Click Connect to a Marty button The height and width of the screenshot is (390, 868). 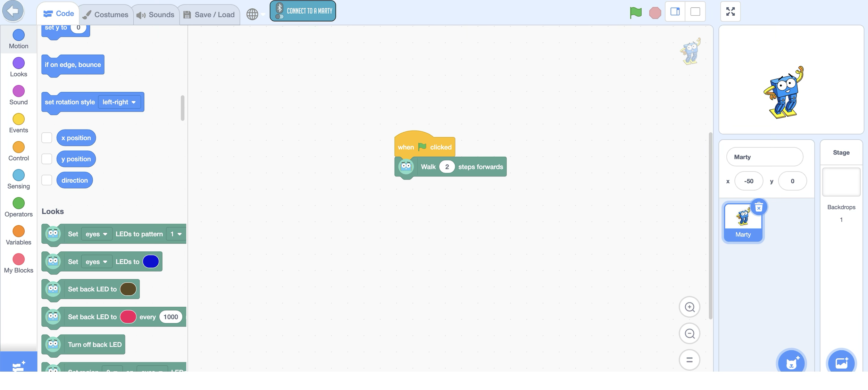tap(303, 11)
